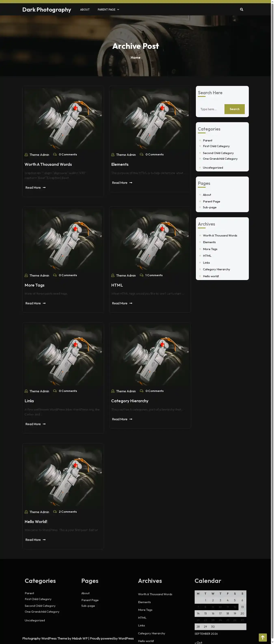Screen dimensions: 274x644
Task: Open the Worth A Thousand Words post title
Action: pos(48,165)
